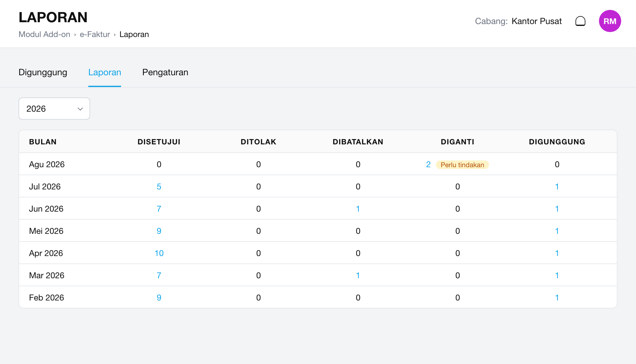Open Apr 2026 Digunggung count 1
The width and height of the screenshot is (636, 364).
click(557, 253)
